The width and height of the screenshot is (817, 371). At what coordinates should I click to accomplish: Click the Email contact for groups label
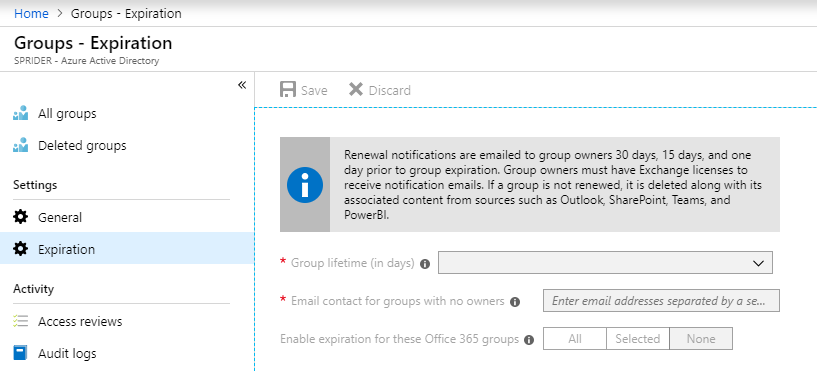(x=398, y=301)
